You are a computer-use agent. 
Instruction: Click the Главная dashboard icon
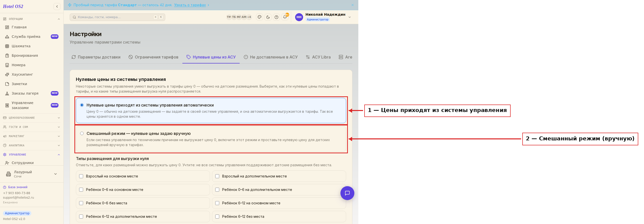click(7, 27)
